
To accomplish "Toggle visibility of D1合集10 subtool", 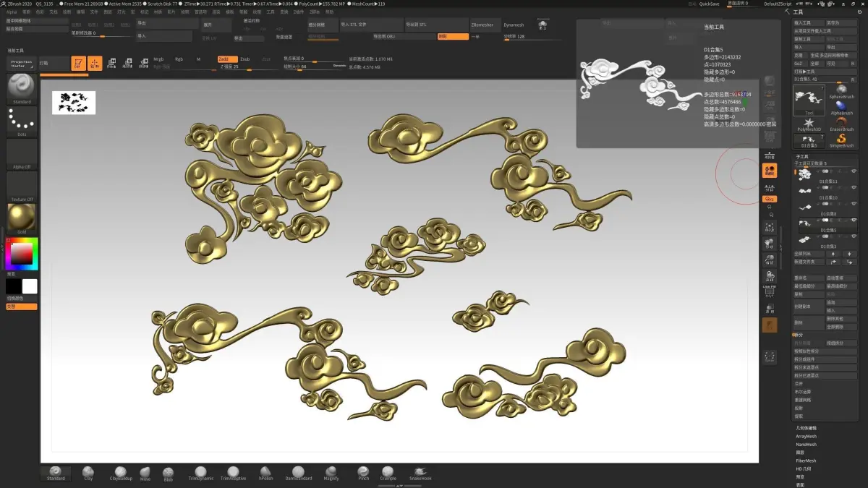I will pyautogui.click(x=854, y=187).
